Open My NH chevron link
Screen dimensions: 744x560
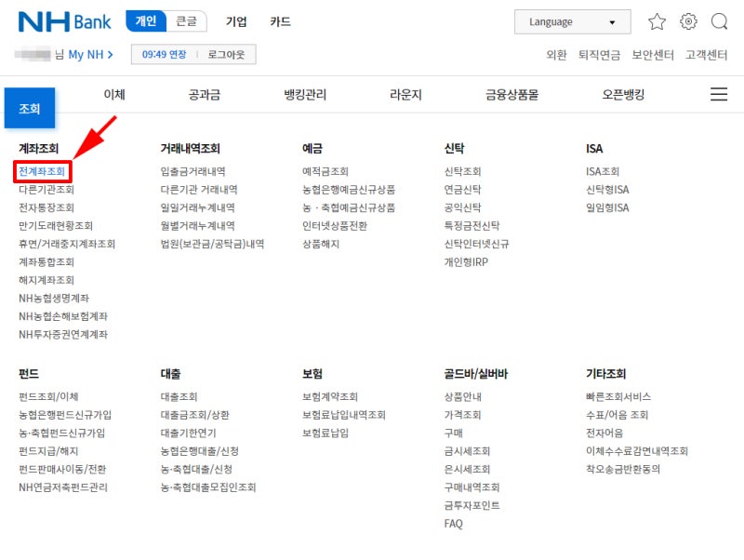pyautogui.click(x=90, y=55)
